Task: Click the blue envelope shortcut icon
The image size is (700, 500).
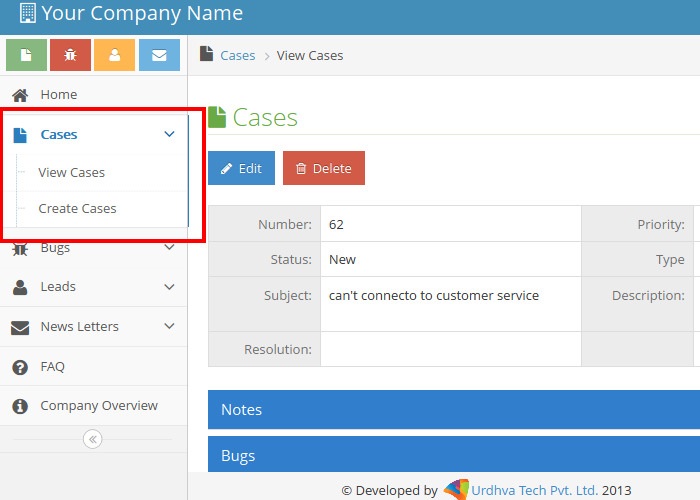Action: [159, 55]
